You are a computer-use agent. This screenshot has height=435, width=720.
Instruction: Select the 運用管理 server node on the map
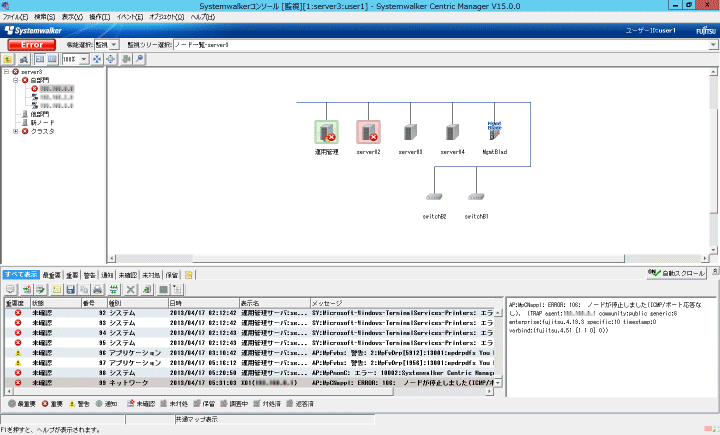326,132
